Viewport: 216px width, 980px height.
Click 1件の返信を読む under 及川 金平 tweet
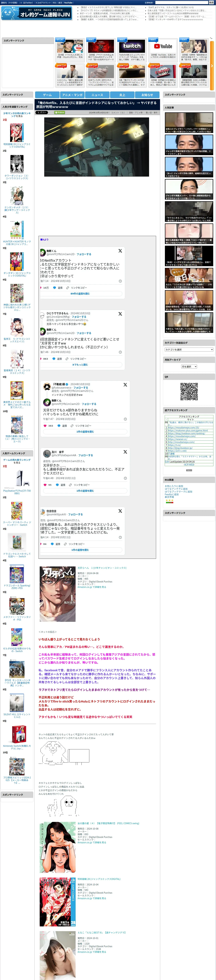point(85,491)
